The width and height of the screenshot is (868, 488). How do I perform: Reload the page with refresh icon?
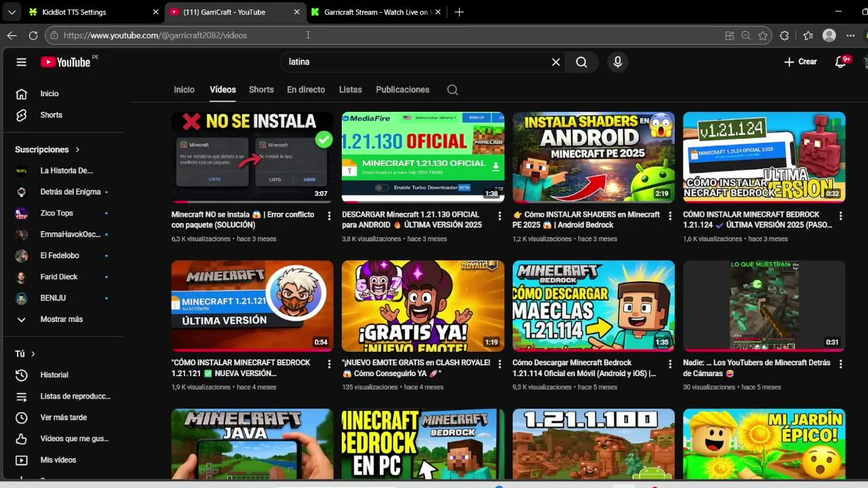[33, 35]
